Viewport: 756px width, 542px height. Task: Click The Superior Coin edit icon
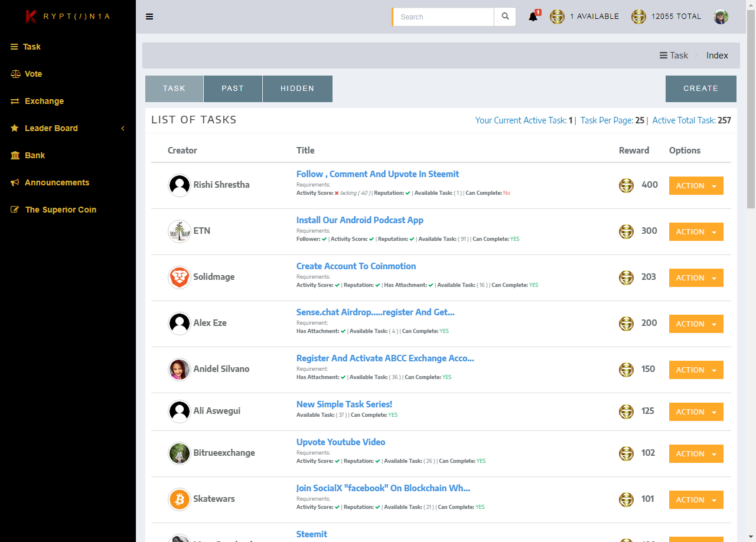coord(15,210)
